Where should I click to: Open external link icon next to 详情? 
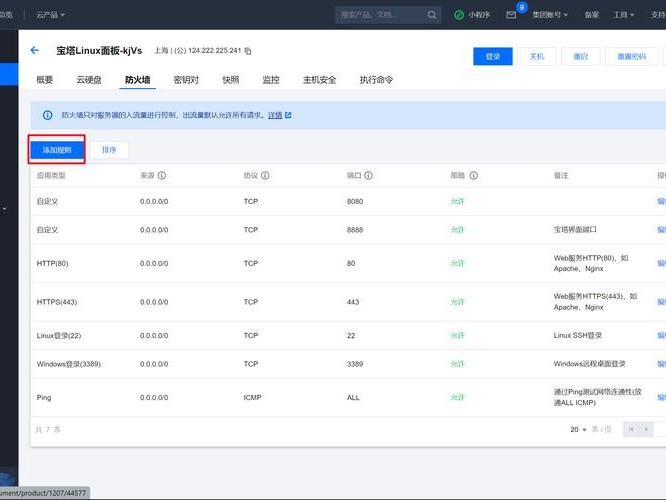coord(288,115)
